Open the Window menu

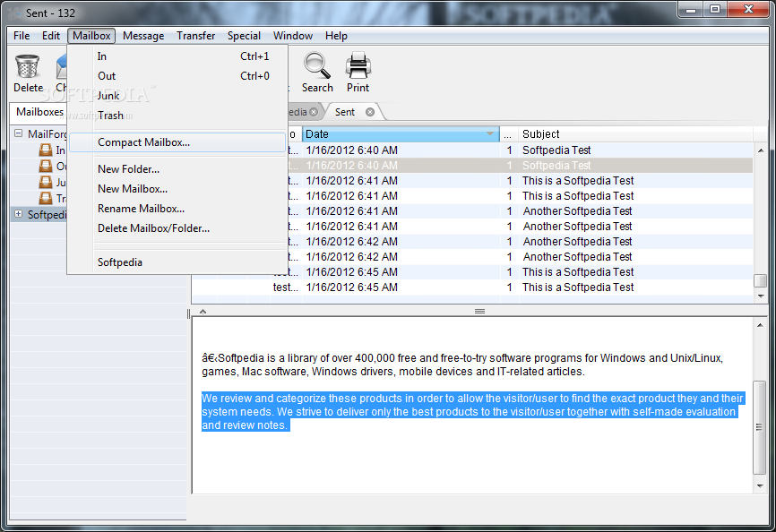(293, 36)
